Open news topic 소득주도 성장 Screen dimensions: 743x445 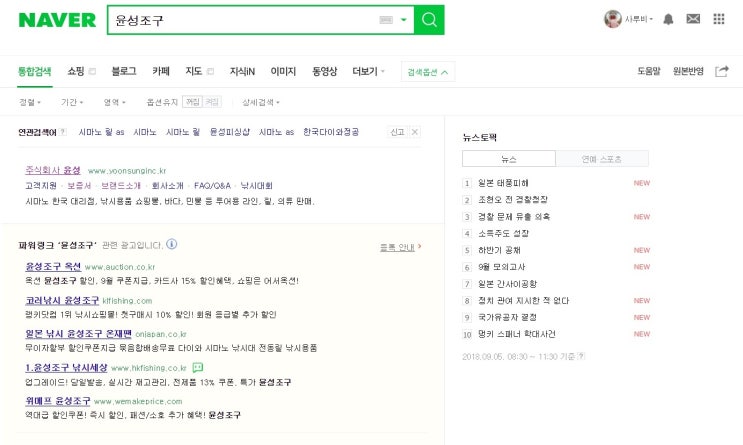click(x=503, y=234)
